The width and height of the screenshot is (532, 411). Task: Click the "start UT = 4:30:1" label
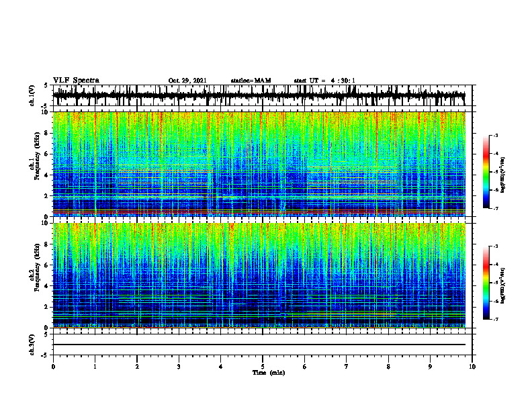pos(324,81)
